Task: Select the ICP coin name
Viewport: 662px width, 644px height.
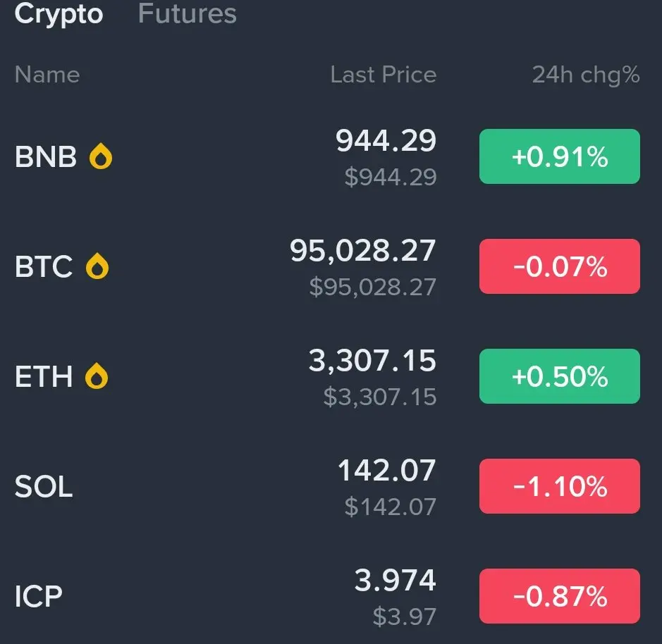Action: coord(38,596)
